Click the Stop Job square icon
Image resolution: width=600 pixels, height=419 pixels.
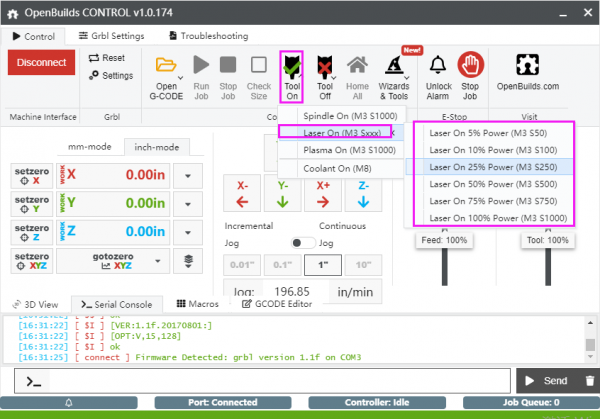[228, 65]
